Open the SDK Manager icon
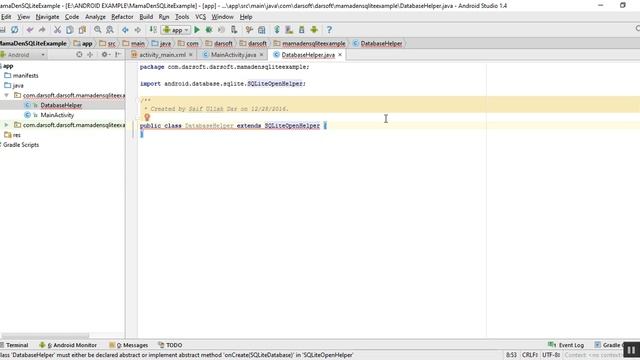The width and height of the screenshot is (640, 360). tap(302, 30)
